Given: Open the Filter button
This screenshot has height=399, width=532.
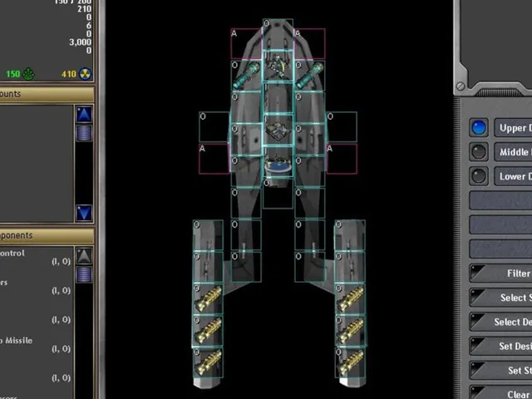Looking at the screenshot, I should pos(500,273).
